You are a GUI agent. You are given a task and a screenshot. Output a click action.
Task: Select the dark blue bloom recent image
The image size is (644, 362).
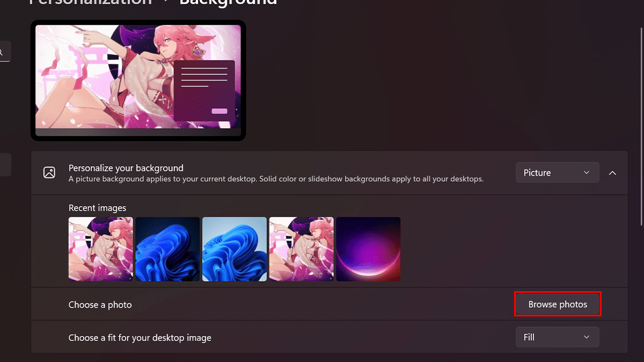click(x=167, y=249)
